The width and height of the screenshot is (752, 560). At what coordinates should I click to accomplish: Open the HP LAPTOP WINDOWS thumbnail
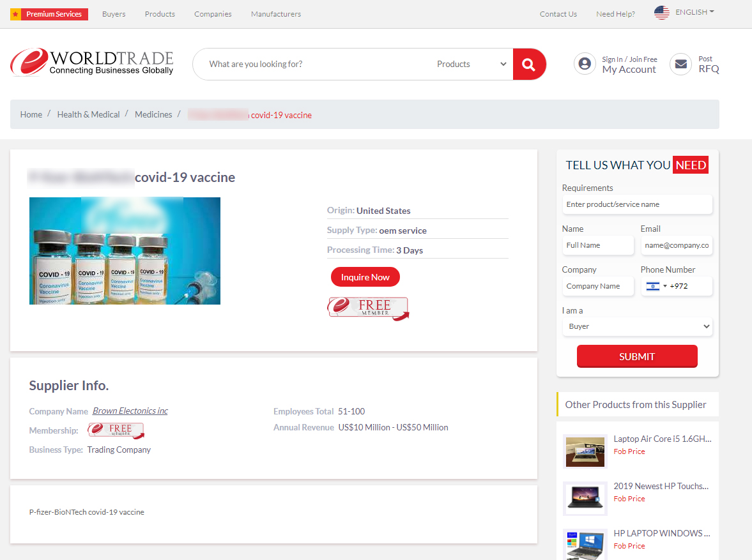[x=585, y=545]
